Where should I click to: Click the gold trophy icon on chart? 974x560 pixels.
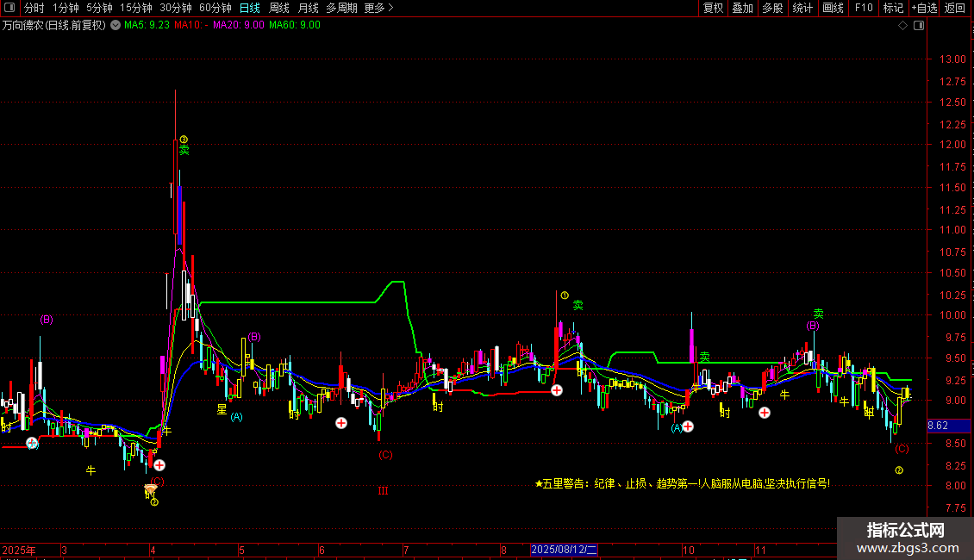click(x=151, y=490)
